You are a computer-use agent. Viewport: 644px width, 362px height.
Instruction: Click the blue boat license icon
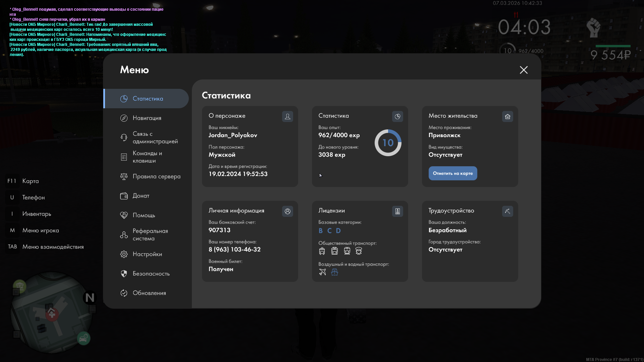tap(334, 272)
